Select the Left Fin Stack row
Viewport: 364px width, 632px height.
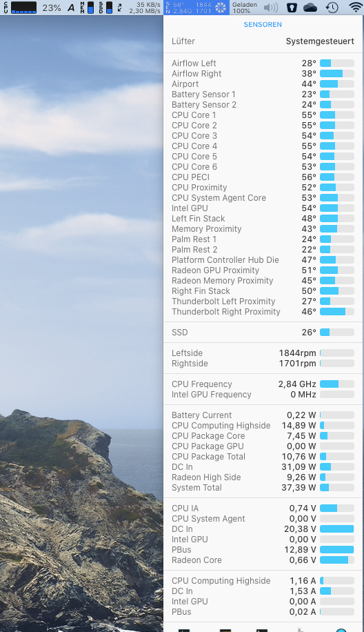263,219
